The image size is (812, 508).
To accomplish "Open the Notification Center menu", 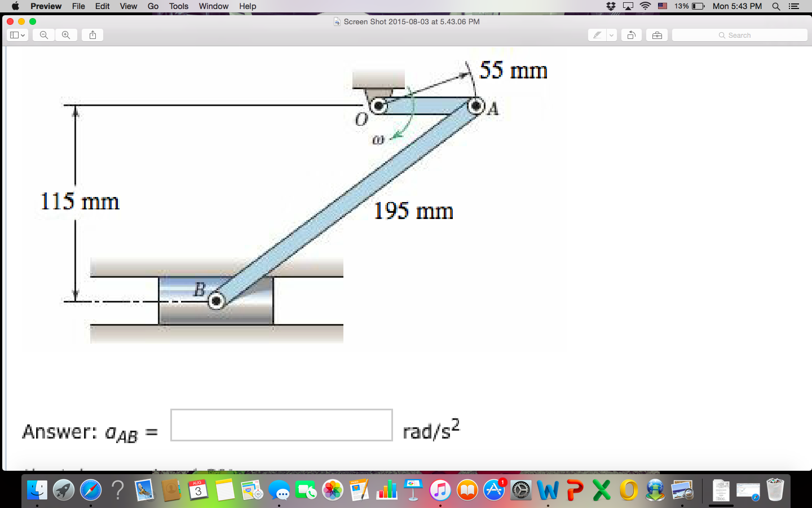I will pyautogui.click(x=793, y=6).
